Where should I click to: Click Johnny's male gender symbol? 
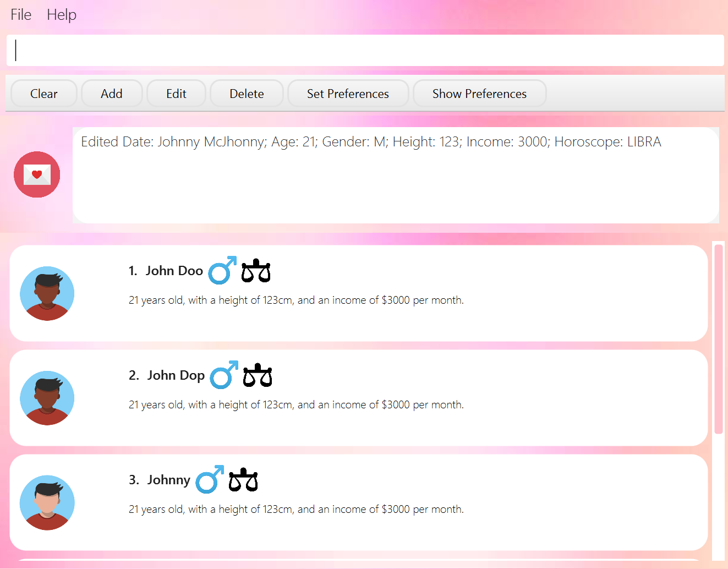[x=210, y=479]
